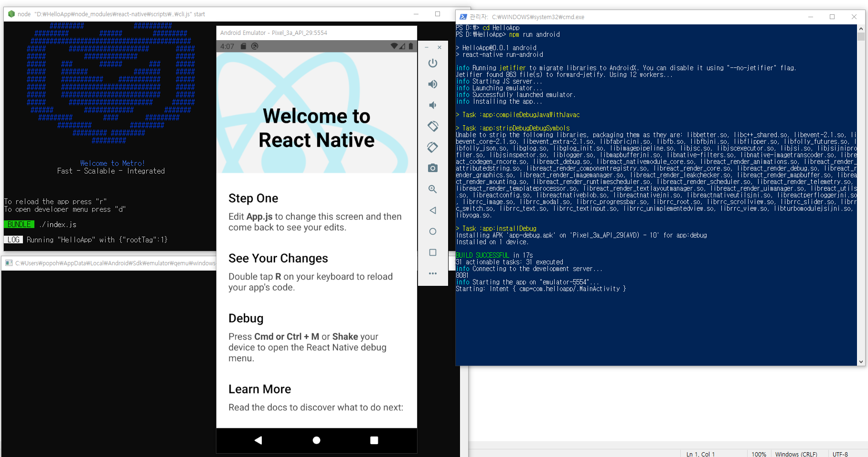Image resolution: width=868 pixels, height=457 pixels.
Task: Click the LOG label in Metro console
Action: pos(13,239)
